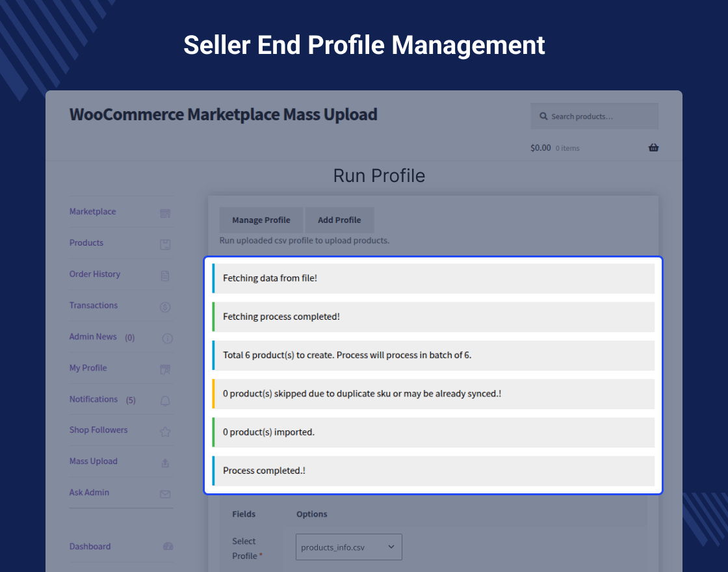
Task: Click the Dashboard gauge icon
Action: (168, 547)
